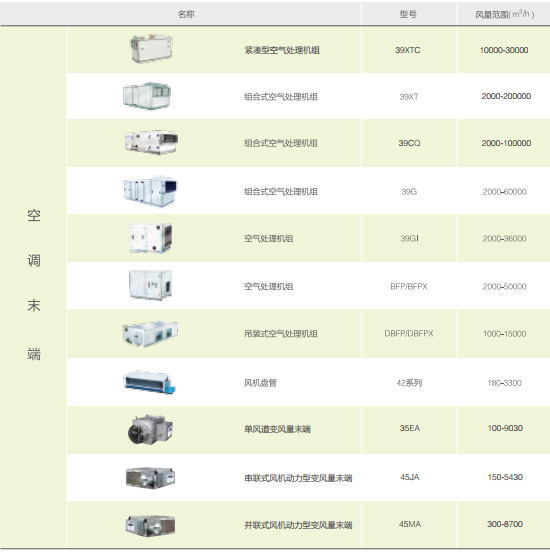The image size is (550, 553).
Task: Open the 39CQ air handling unit picture
Action: point(151,142)
